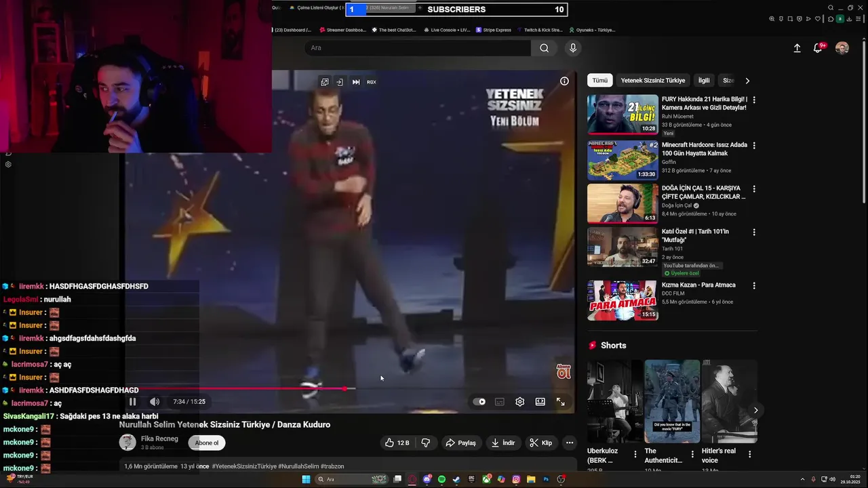The image size is (868, 488).
Task: Open Windows Start button
Action: click(x=306, y=479)
